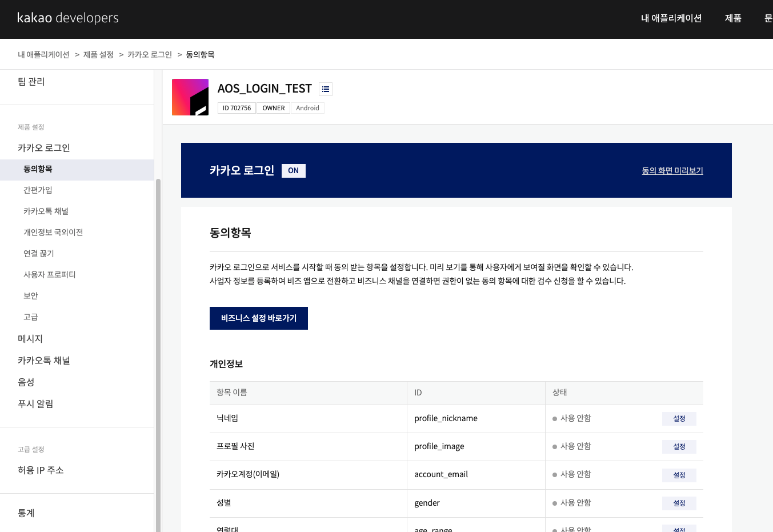Open 허용 IP 주소 sidebar item
Viewport: 773px width, 532px height.
pos(41,470)
